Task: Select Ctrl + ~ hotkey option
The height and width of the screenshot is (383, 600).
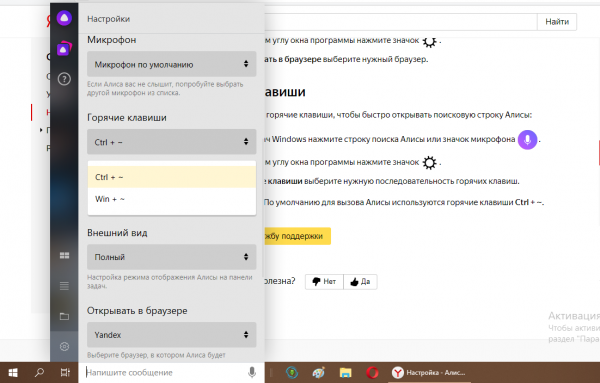Action: pyautogui.click(x=171, y=177)
